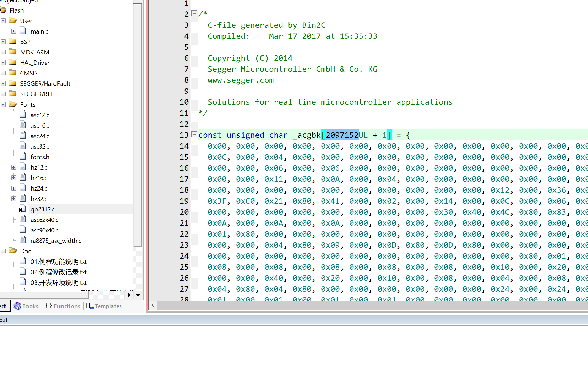Expand the HAL_Driver folder
588x373 pixels.
(3, 63)
